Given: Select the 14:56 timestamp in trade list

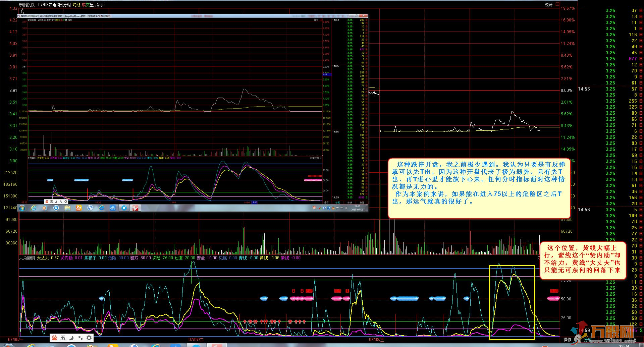Looking at the screenshot, I should point(584,210).
